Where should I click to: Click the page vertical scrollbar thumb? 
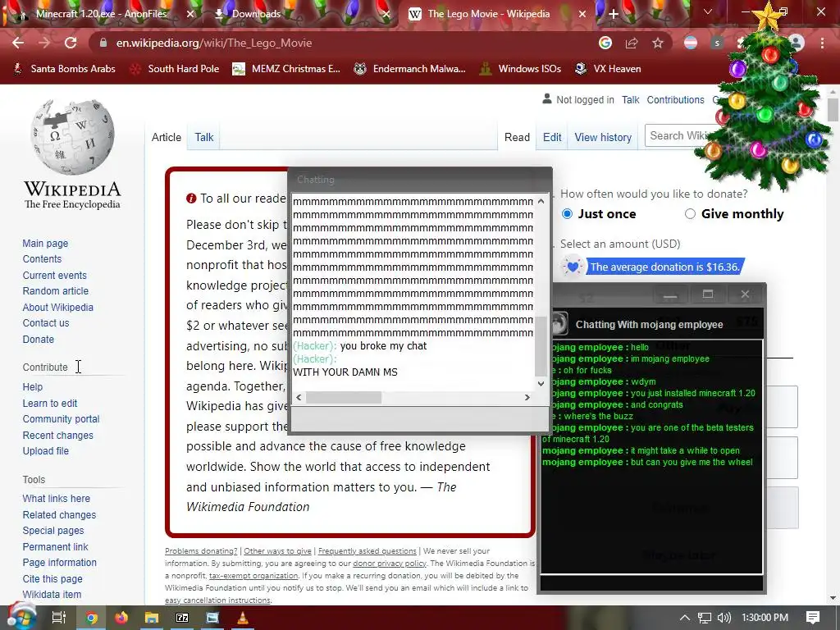tap(833, 109)
